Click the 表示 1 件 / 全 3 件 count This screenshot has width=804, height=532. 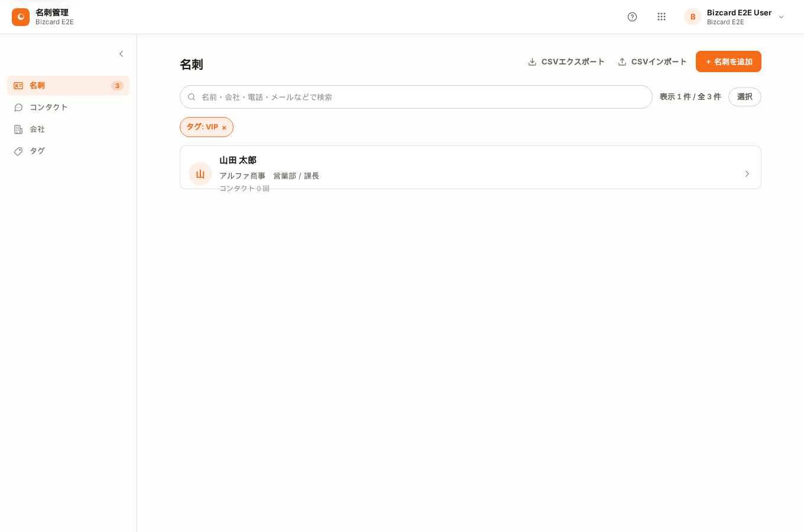690,97
